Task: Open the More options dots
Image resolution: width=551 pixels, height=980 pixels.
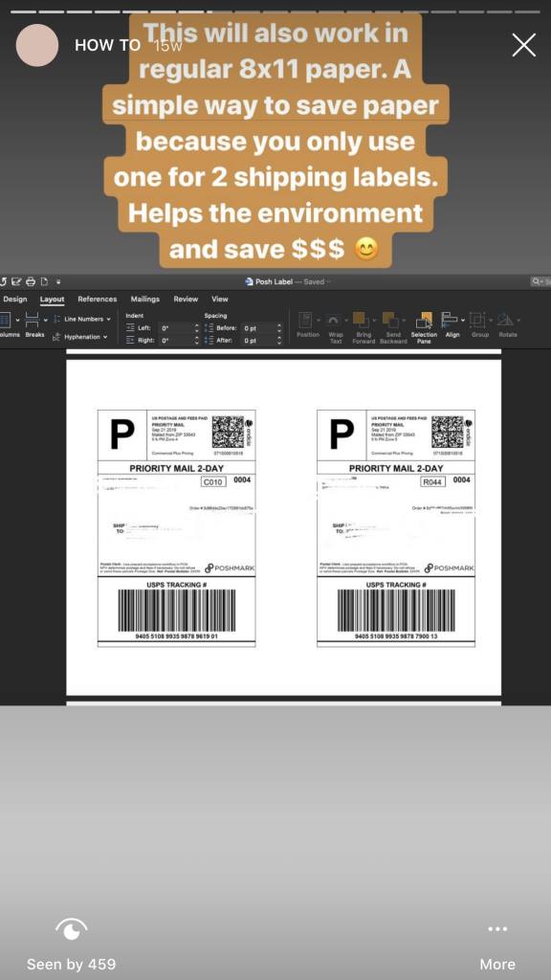Action: [x=497, y=928]
